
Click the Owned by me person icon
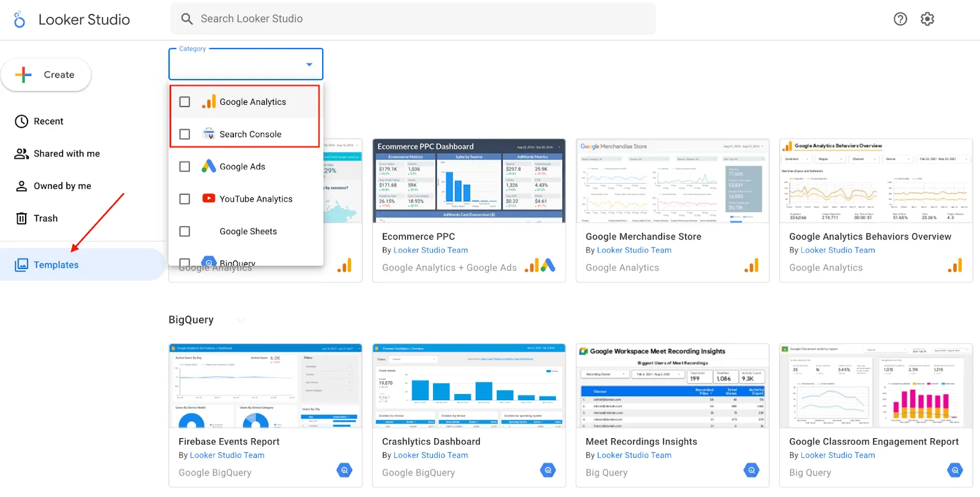coord(21,186)
